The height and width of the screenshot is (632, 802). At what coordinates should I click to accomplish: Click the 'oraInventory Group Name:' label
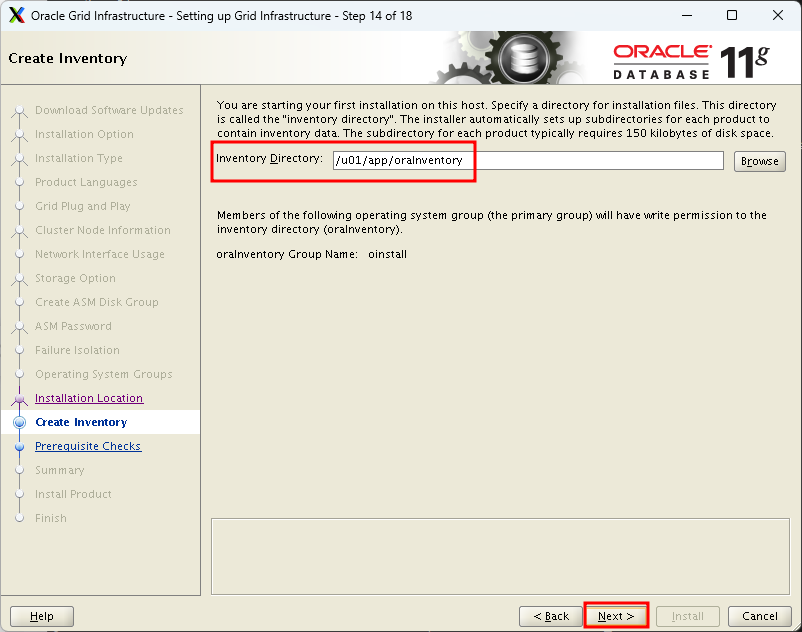(x=287, y=254)
